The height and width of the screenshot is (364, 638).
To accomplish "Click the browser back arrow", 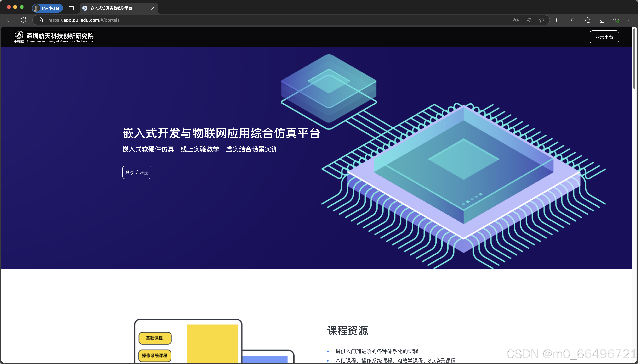I will pos(9,20).
